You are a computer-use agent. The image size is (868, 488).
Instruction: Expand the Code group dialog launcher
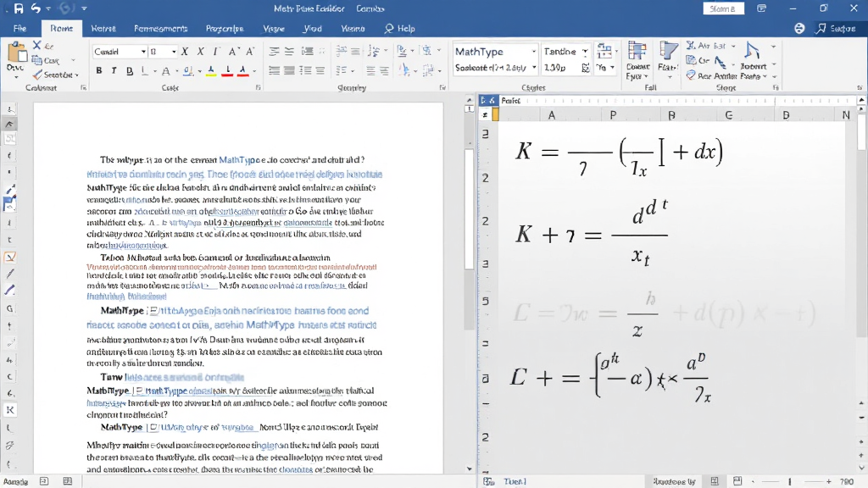coord(258,87)
